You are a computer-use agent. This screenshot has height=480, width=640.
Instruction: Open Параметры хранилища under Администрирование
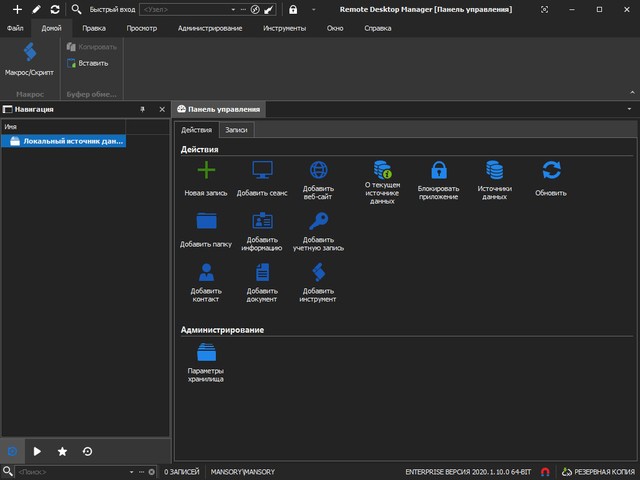click(x=206, y=353)
